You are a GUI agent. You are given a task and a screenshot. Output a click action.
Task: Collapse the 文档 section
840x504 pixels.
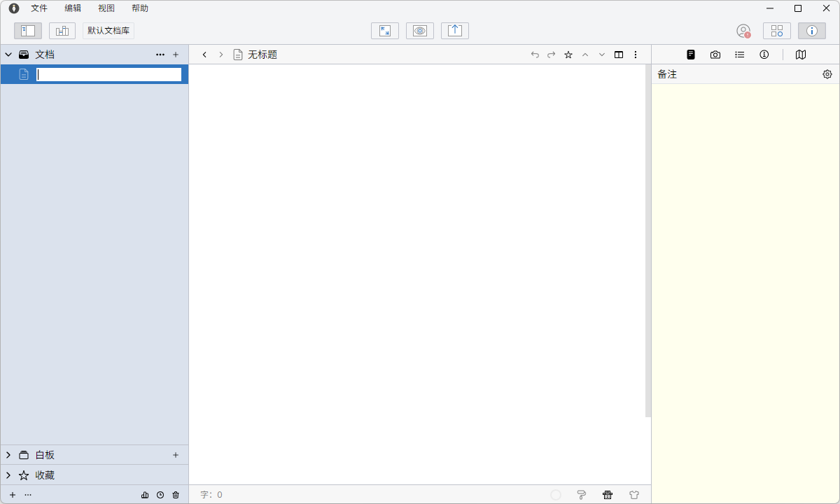pyautogui.click(x=8, y=55)
